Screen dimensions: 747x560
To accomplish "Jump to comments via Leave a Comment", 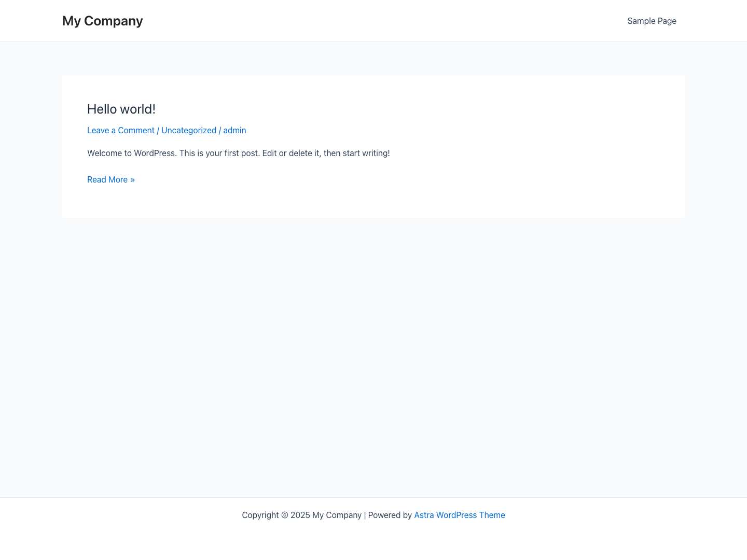I will pos(121,130).
